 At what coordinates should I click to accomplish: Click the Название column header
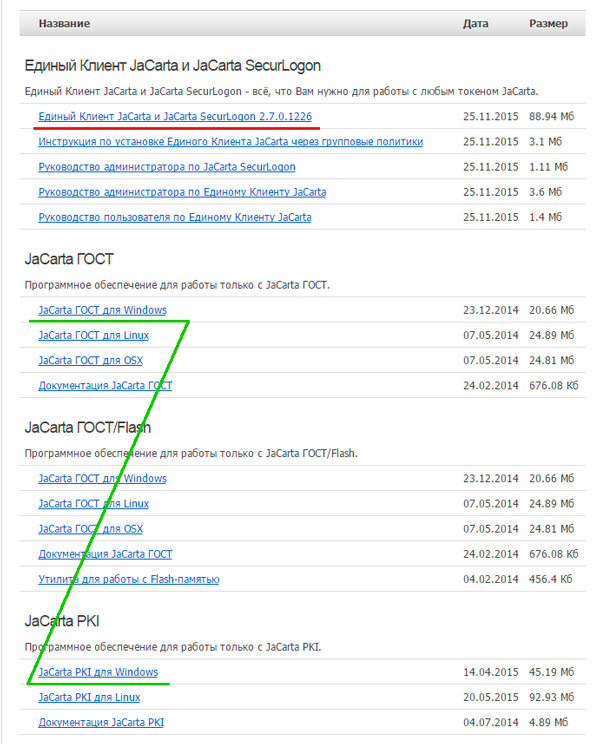(x=65, y=24)
